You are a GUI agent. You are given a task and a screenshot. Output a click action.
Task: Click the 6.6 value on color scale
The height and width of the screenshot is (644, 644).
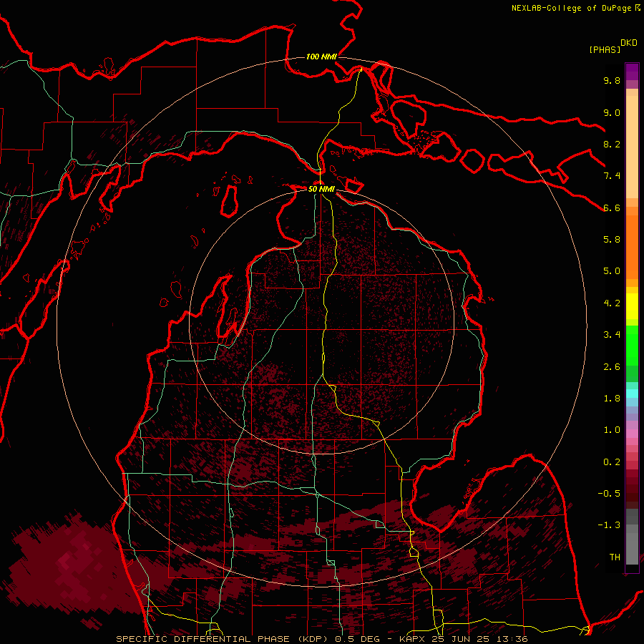612,208
